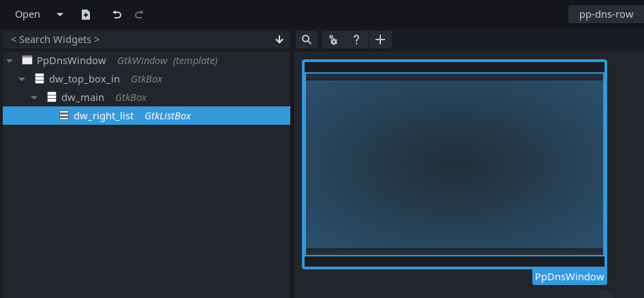Click the box icon beside dw_main
Viewport: 644px width, 298px height.
[x=52, y=97]
